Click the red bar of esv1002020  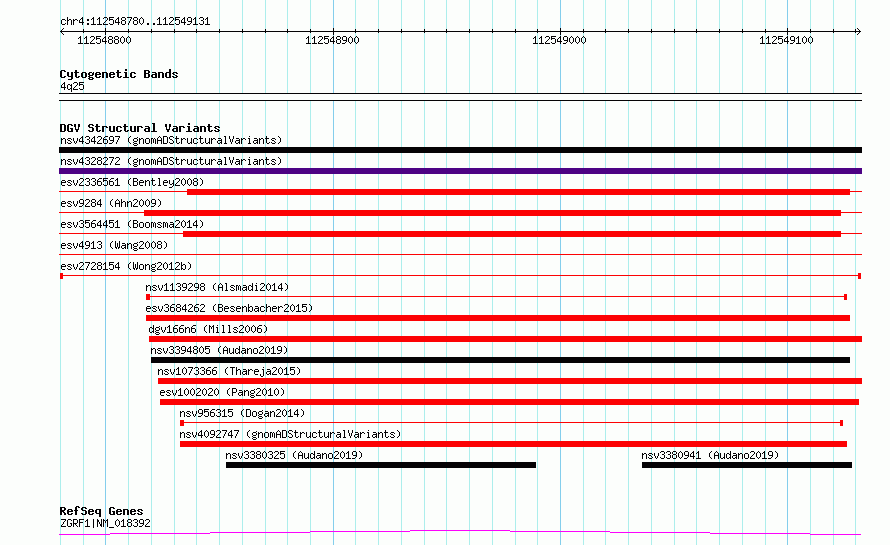pos(509,402)
